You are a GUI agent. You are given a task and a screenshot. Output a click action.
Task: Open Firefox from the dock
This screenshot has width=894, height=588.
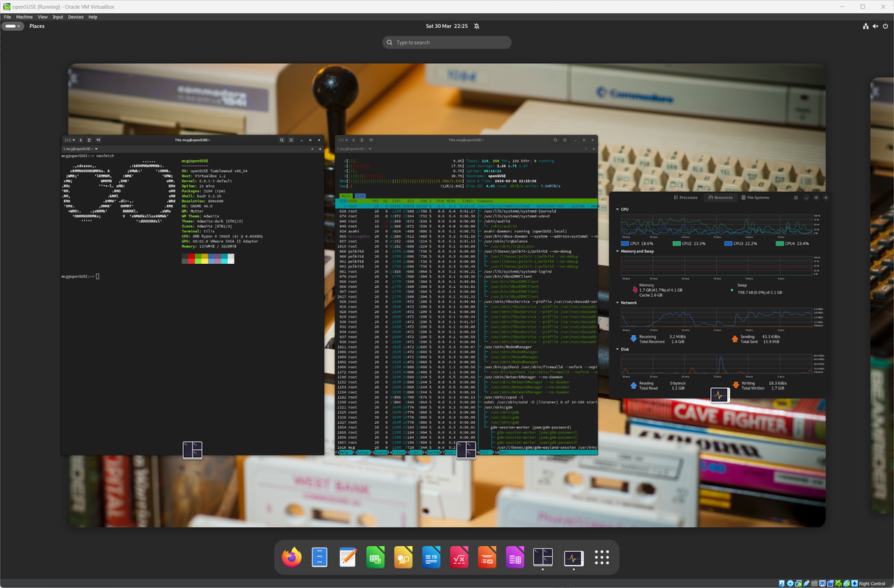pos(292,558)
